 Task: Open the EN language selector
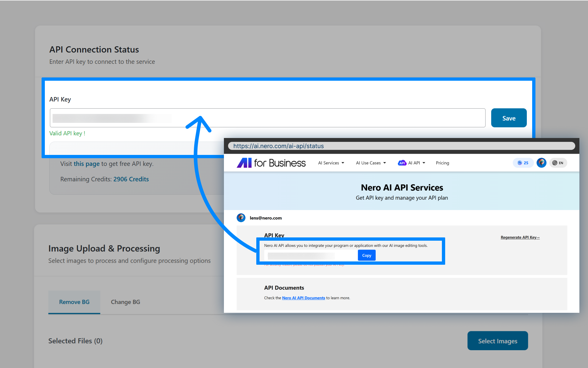click(558, 163)
